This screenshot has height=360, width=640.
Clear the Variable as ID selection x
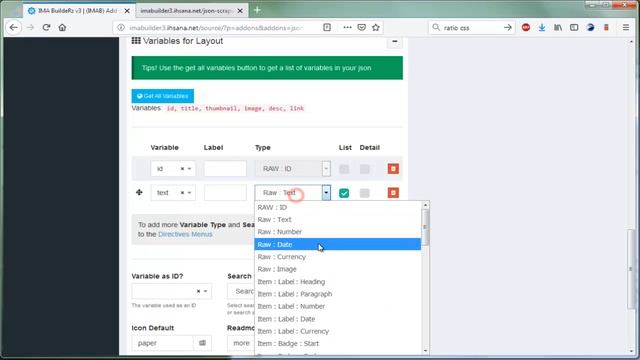pos(198,291)
